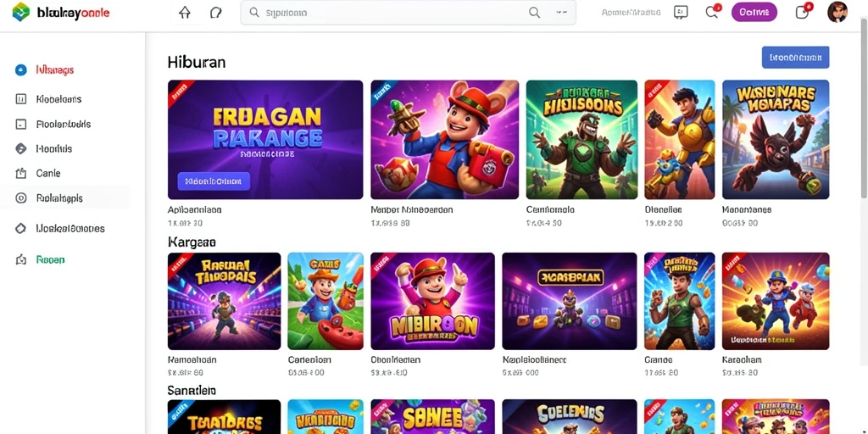Viewport: 868px width, 434px height.
Task: Open the MIBIROON game thumbnail
Action: click(x=432, y=301)
